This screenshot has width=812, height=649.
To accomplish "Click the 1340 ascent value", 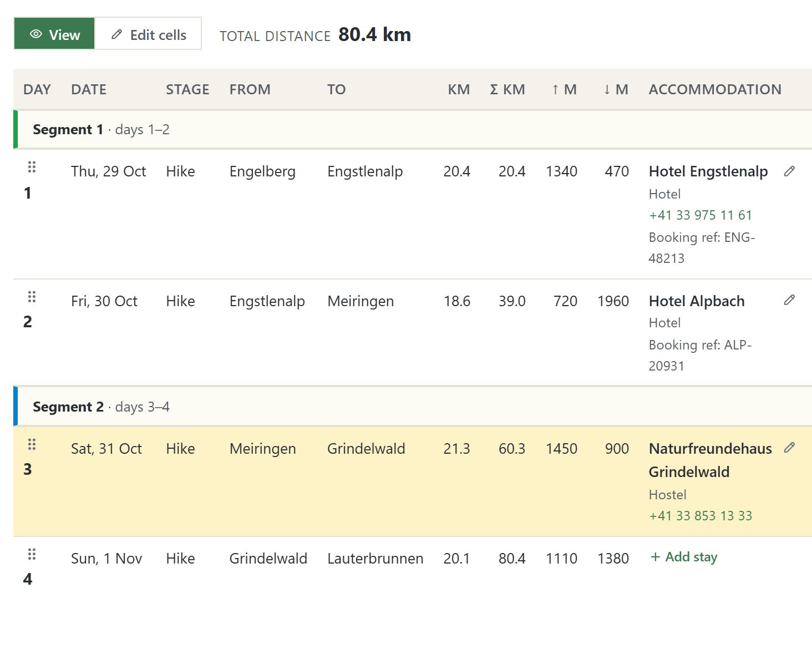I will pyautogui.click(x=562, y=171).
